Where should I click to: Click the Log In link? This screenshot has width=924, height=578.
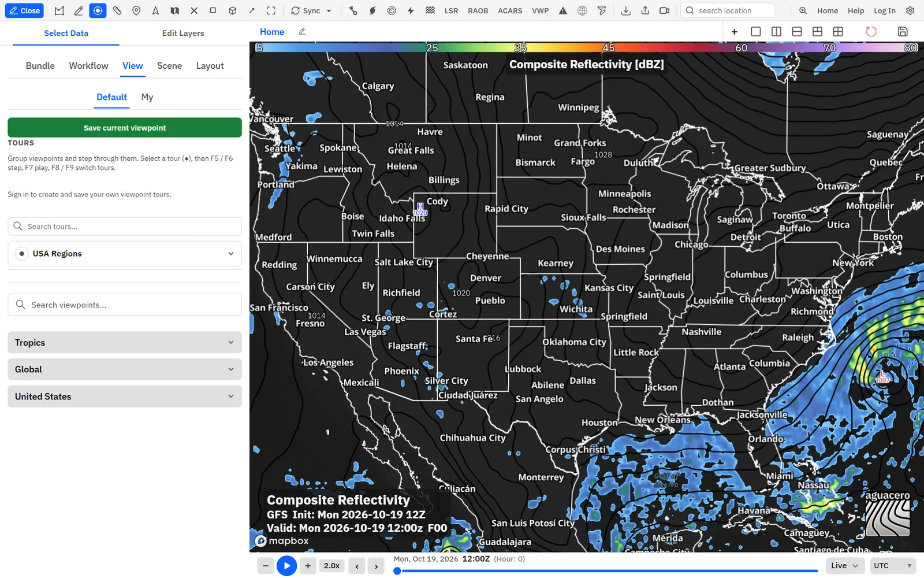884,10
